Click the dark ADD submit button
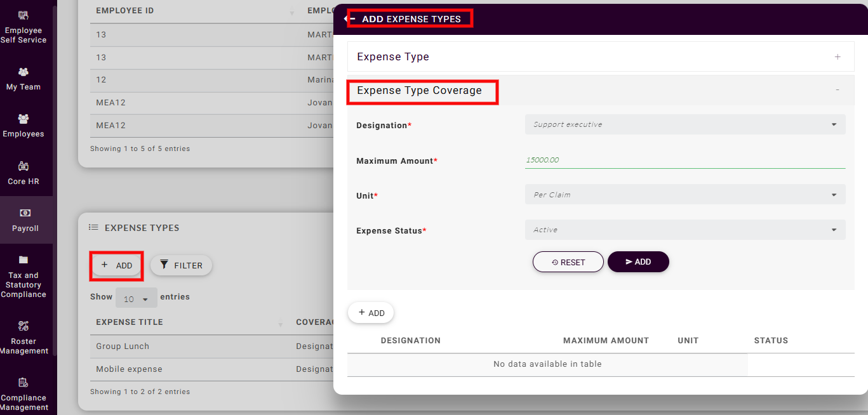Image resolution: width=868 pixels, height=415 pixels. 638,262
